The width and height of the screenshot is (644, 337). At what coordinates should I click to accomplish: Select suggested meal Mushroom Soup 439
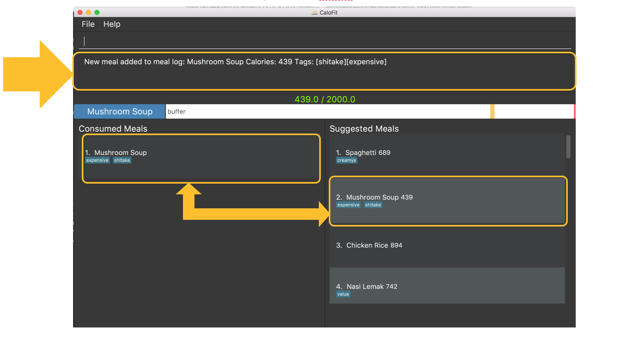click(x=447, y=201)
